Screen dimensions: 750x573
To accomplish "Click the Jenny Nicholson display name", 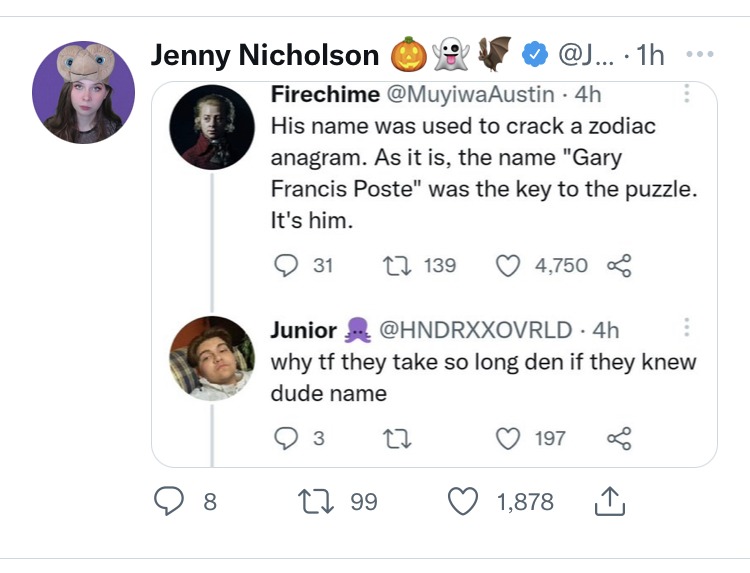I will click(265, 55).
